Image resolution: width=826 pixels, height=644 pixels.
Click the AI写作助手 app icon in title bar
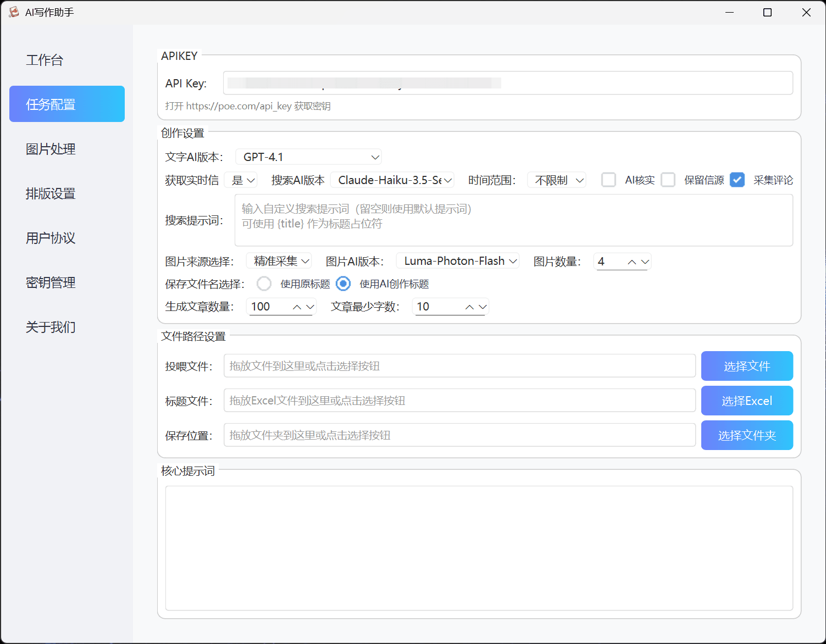pos(13,12)
